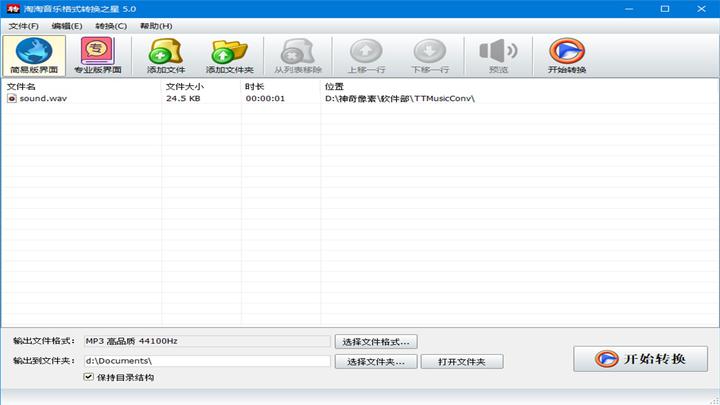This screenshot has height=405, width=720.
Task: Open the 文件(F) menu
Action: click(x=23, y=26)
